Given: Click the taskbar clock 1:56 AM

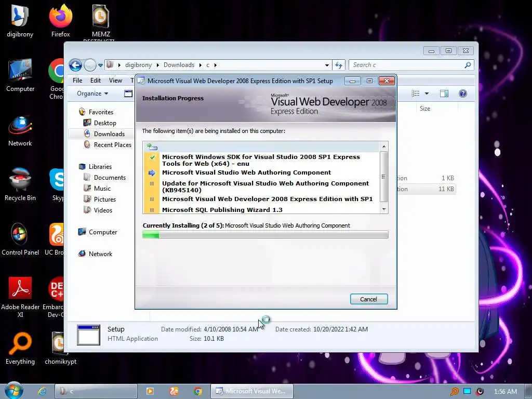Looking at the screenshot, I should pos(505,392).
